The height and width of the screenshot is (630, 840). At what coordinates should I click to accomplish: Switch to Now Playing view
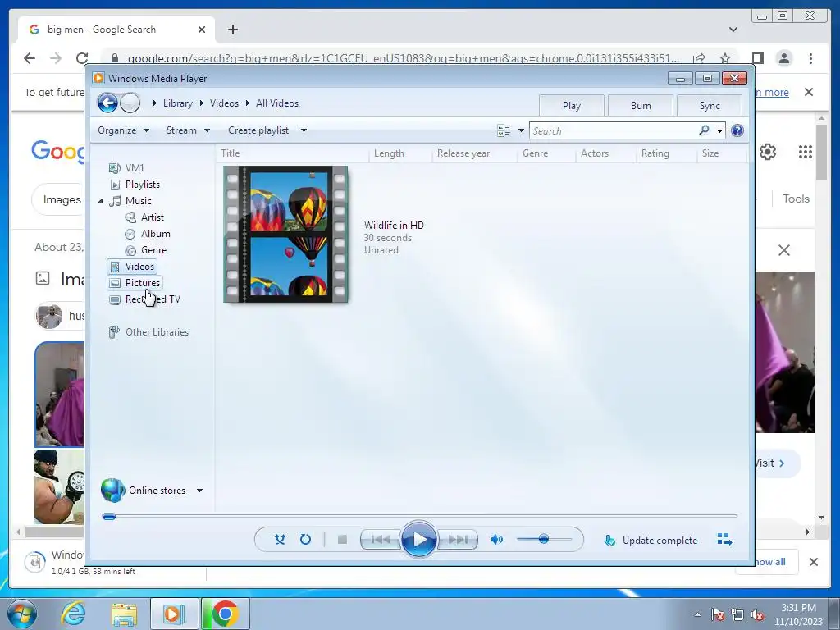pos(724,539)
